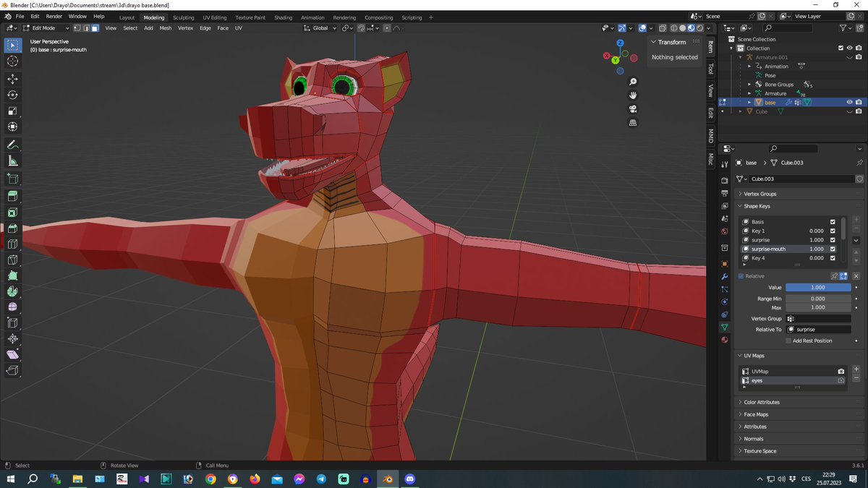Uncheck the Basis shape key checkbox
Screen dimensions: 868x488
coord(833,222)
